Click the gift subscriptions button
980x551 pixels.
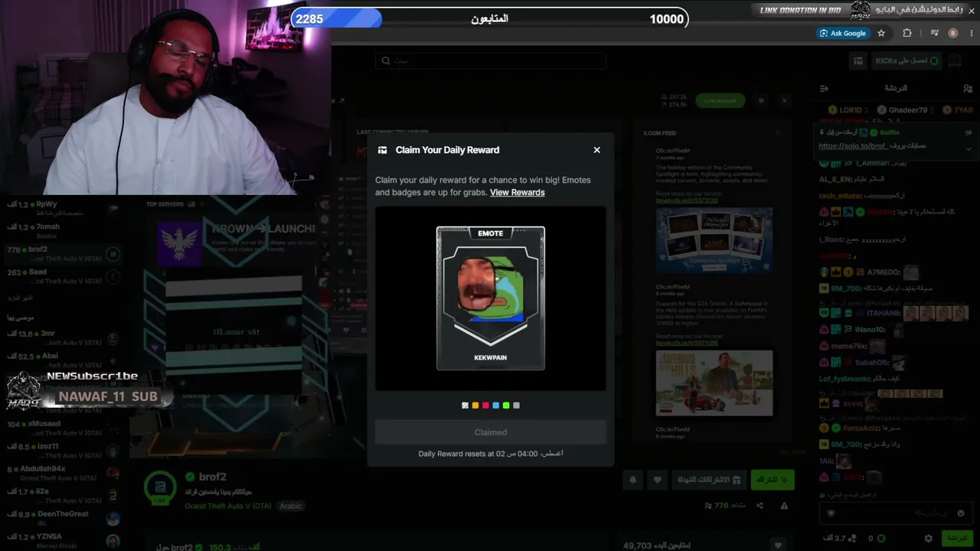(709, 480)
